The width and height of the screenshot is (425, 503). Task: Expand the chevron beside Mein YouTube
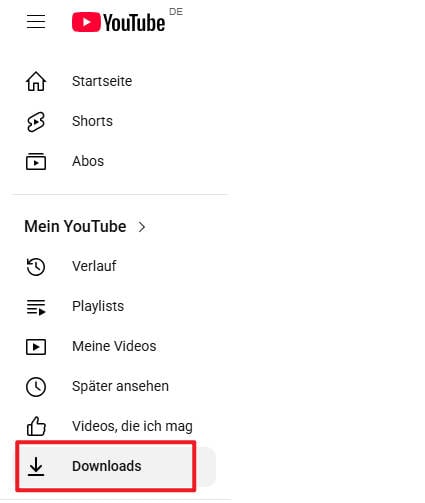point(142,227)
